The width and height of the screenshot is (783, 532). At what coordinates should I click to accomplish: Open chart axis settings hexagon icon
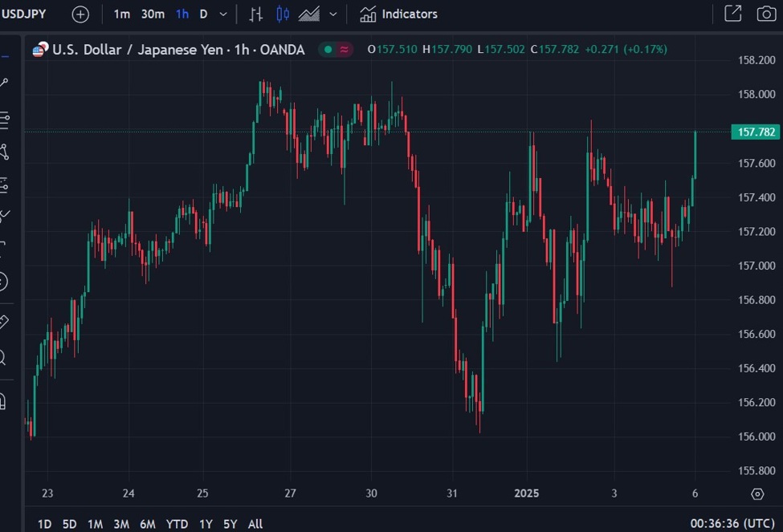(x=756, y=493)
